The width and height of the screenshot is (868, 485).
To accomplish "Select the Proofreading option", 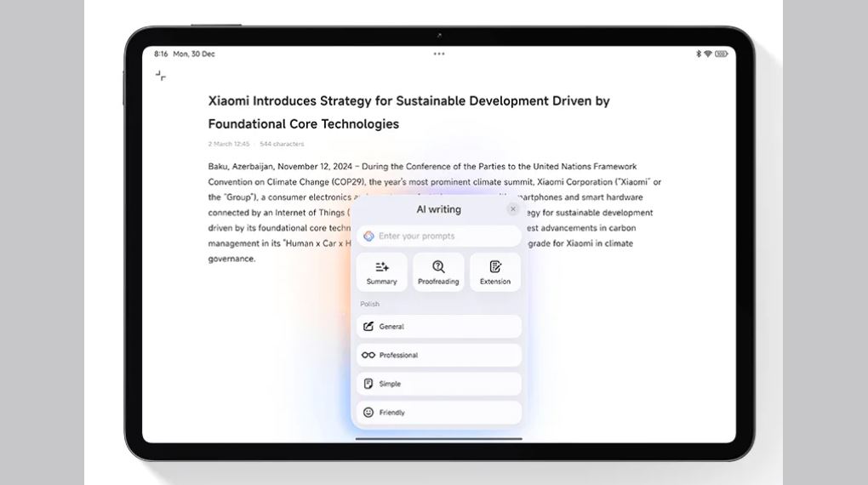I will click(438, 272).
